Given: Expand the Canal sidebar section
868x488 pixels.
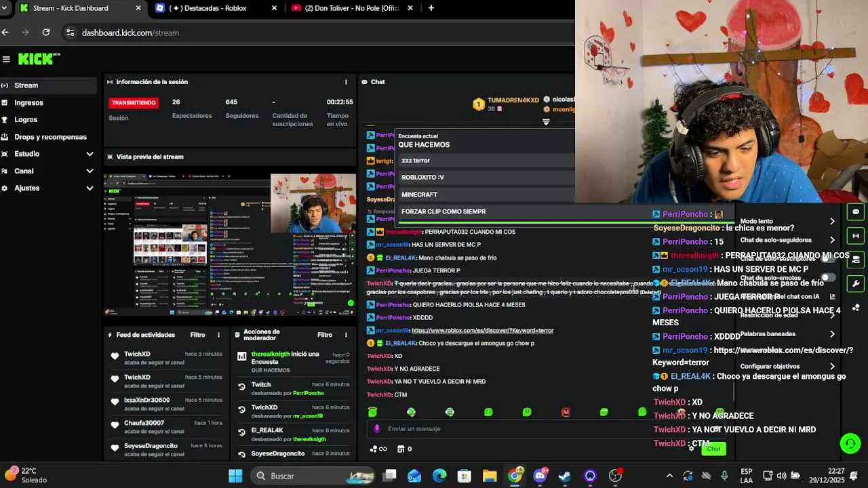Looking at the screenshot, I should click(90, 171).
